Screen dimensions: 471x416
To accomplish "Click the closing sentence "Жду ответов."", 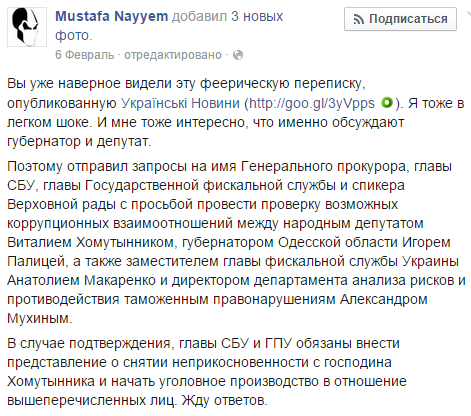I will (224, 400).
